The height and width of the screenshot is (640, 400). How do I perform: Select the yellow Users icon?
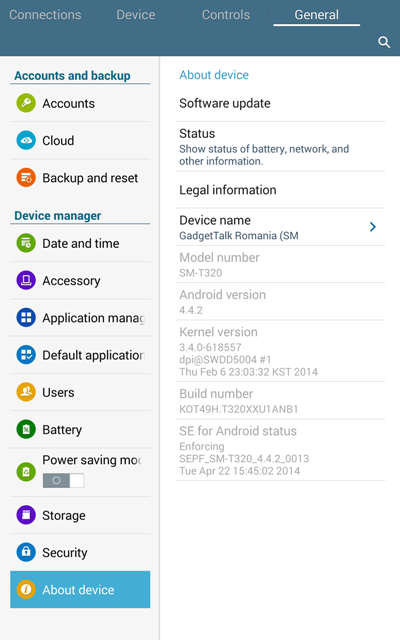[26, 392]
